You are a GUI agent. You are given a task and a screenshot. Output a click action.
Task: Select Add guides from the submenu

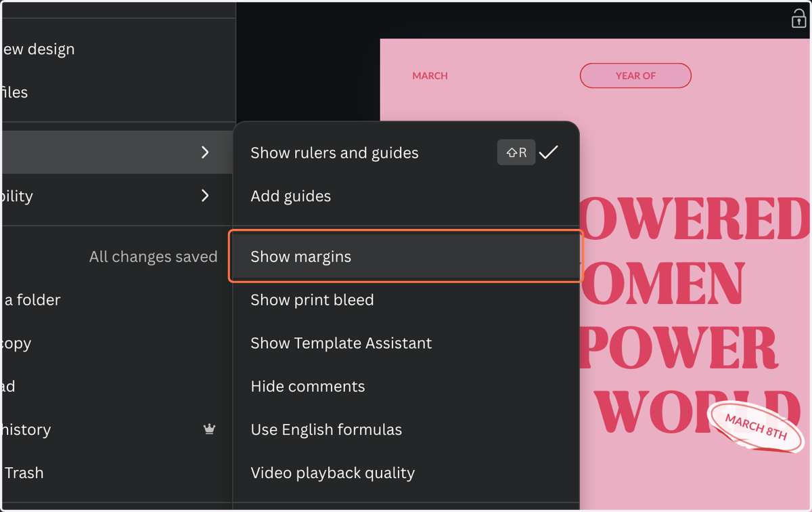[406, 196]
